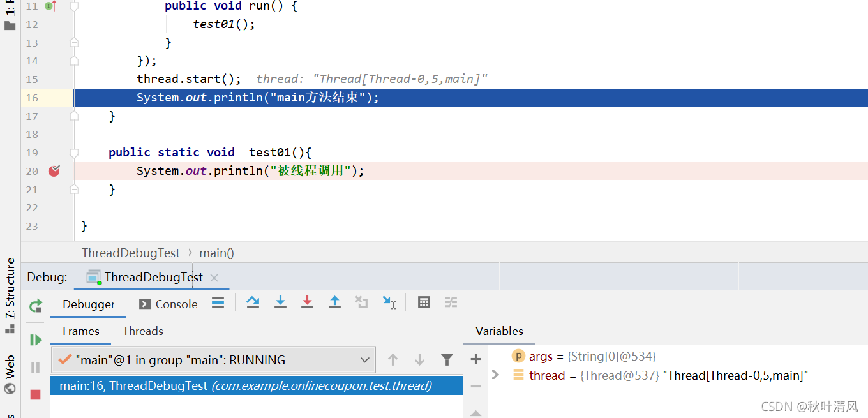This screenshot has width=868, height=418.
Task: Click the greyed Drop Frame icon
Action: click(362, 302)
